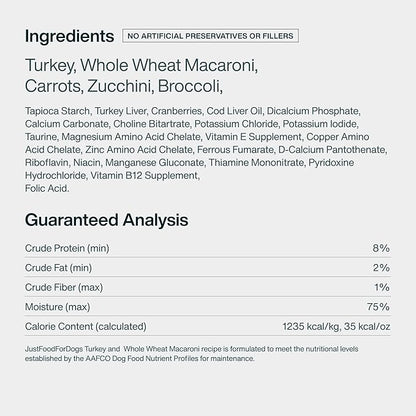Click the AAFCO Dog Food Nutrient Profiles statement
This screenshot has height=416, width=416.
(191, 354)
